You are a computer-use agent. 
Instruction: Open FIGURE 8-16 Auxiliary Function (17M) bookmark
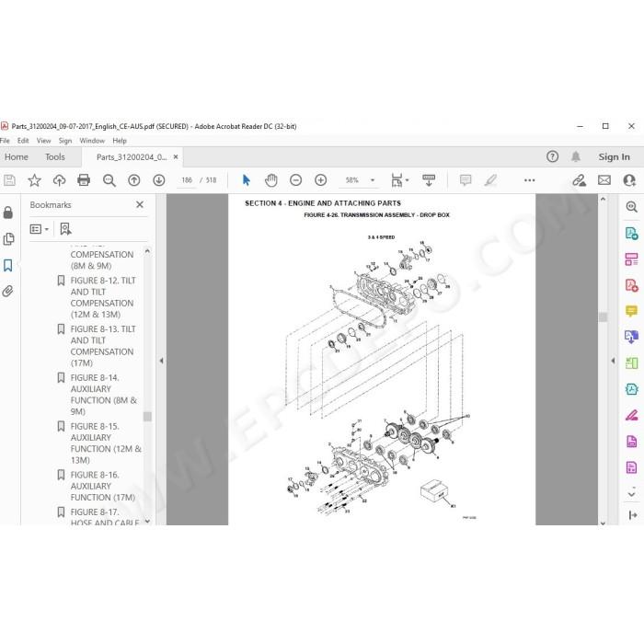click(x=103, y=486)
